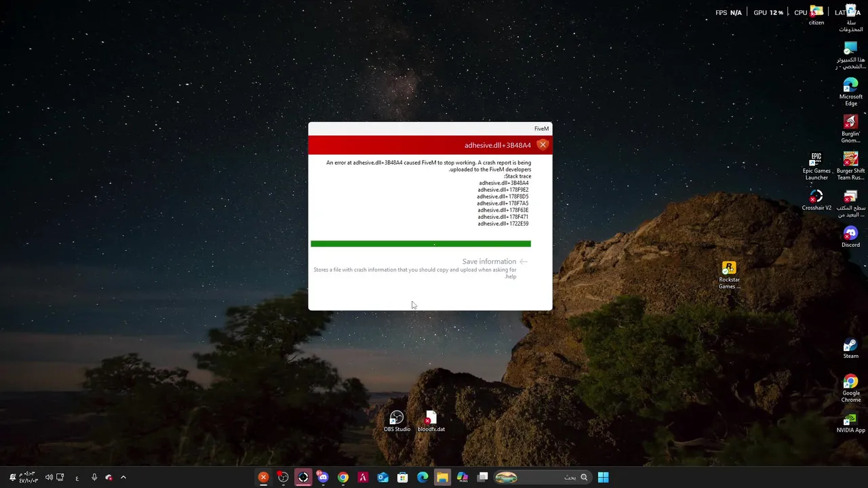
Task: Open the Remote Desktop shortcut icon
Action: pyautogui.click(x=850, y=203)
